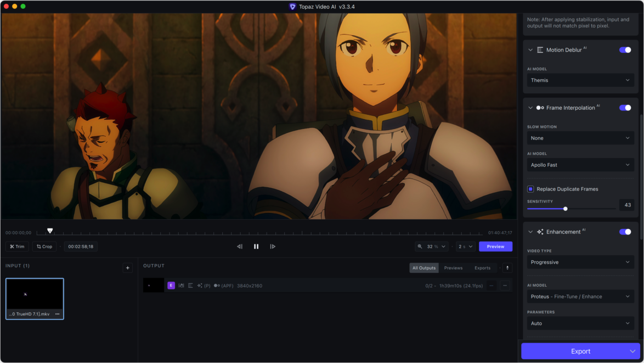Select the 1h39m10s (24.1fps) duration text

click(461, 286)
